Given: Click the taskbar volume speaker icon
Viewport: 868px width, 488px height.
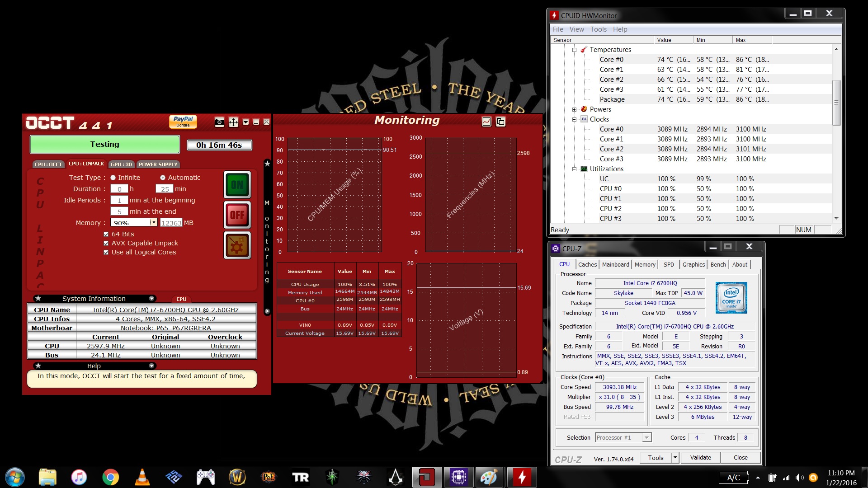Looking at the screenshot, I should (799, 478).
